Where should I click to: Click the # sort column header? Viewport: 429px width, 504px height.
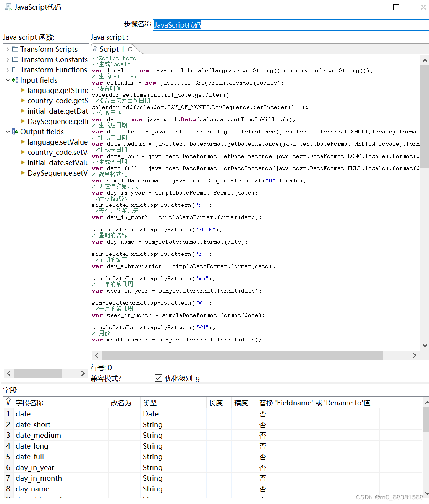(x=8, y=402)
